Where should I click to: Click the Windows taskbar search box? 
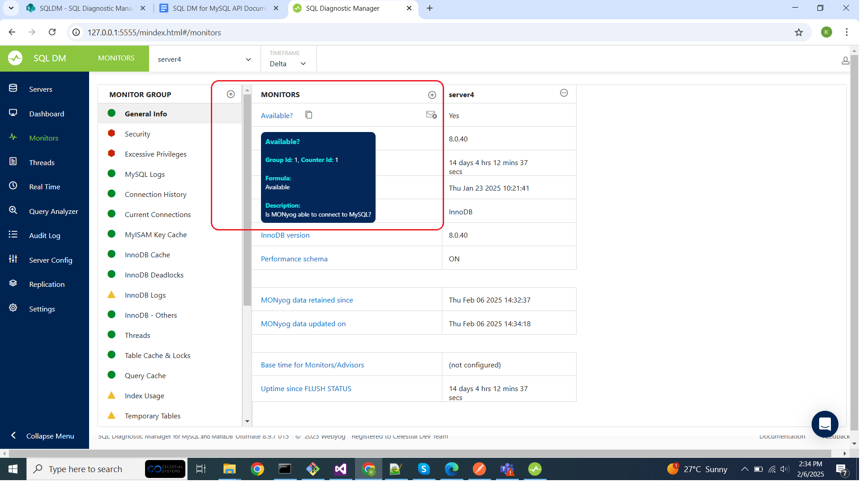coord(85,469)
